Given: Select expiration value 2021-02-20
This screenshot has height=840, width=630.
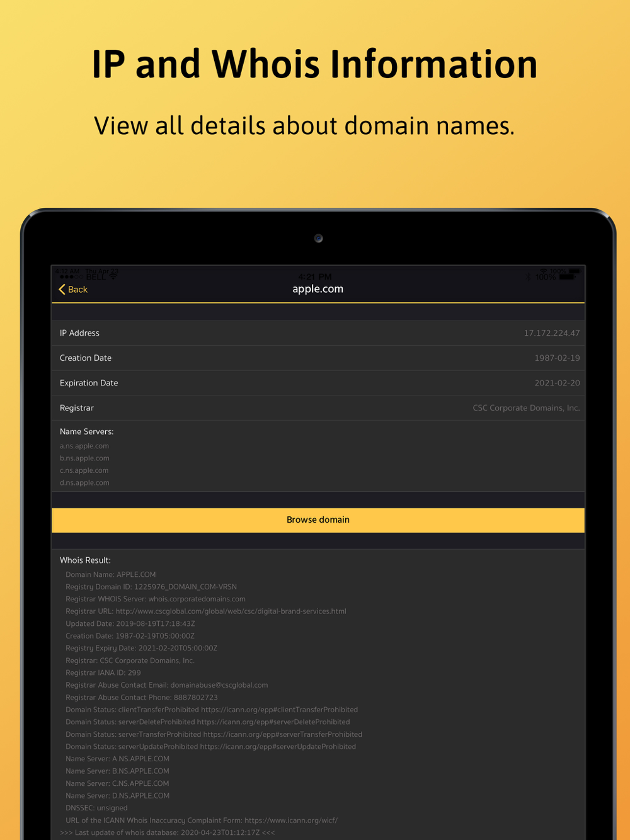Looking at the screenshot, I should point(558,383).
